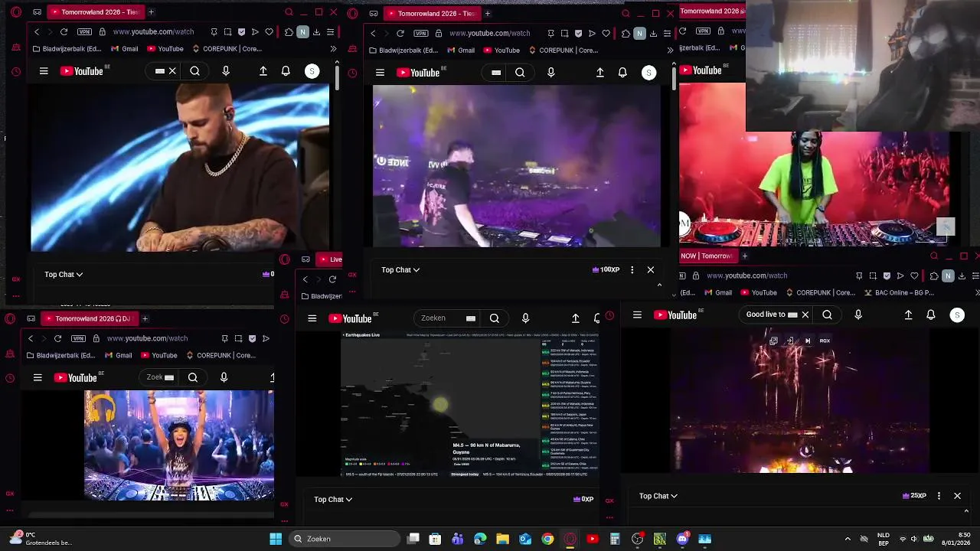
Task: Open chat more-options beside 25XP
Action: click(x=939, y=496)
